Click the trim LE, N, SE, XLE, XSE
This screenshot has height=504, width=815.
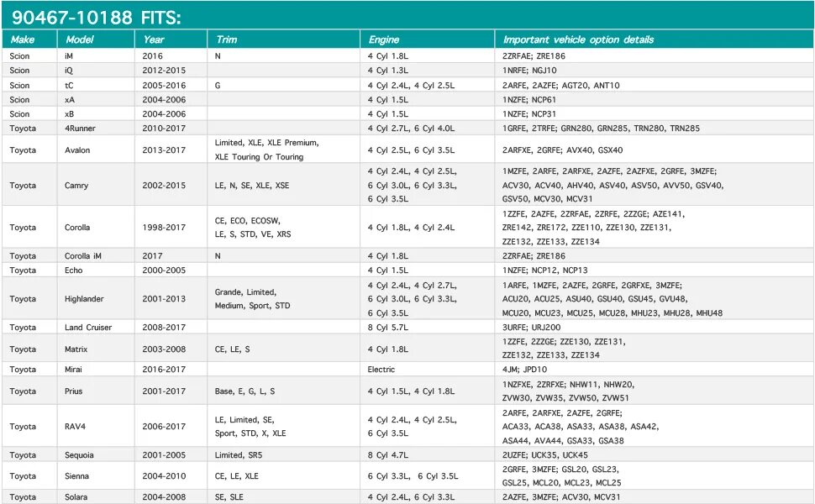click(x=252, y=186)
